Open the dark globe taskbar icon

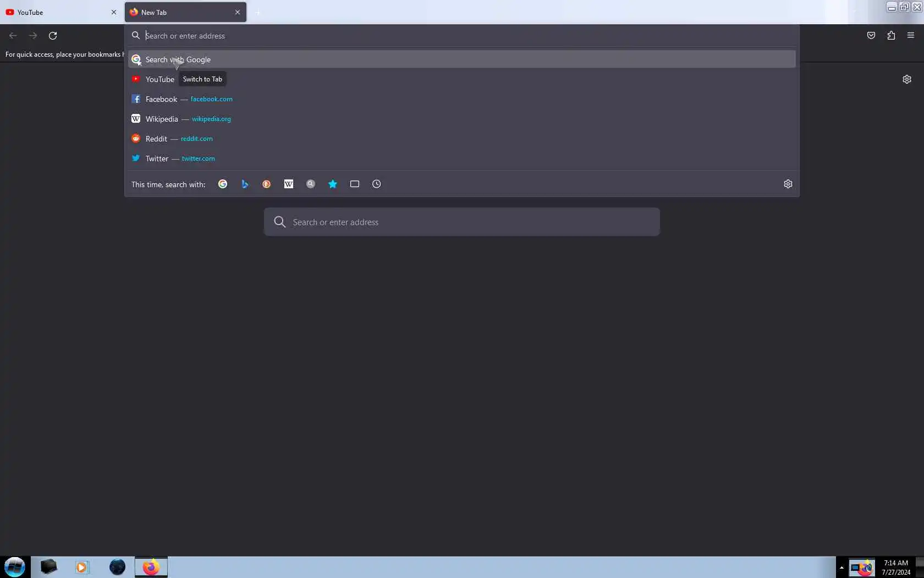pyautogui.click(x=117, y=567)
